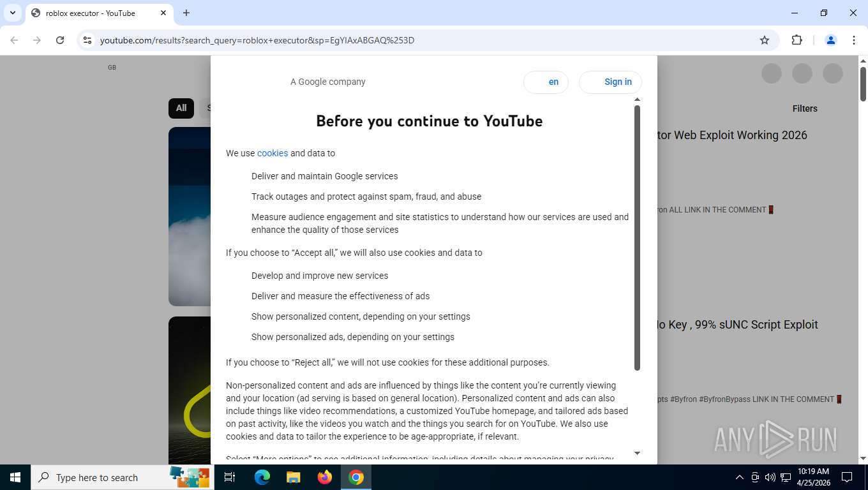Click page scrollbar up arrow
Viewport: 868px width, 490px height.
tap(863, 61)
